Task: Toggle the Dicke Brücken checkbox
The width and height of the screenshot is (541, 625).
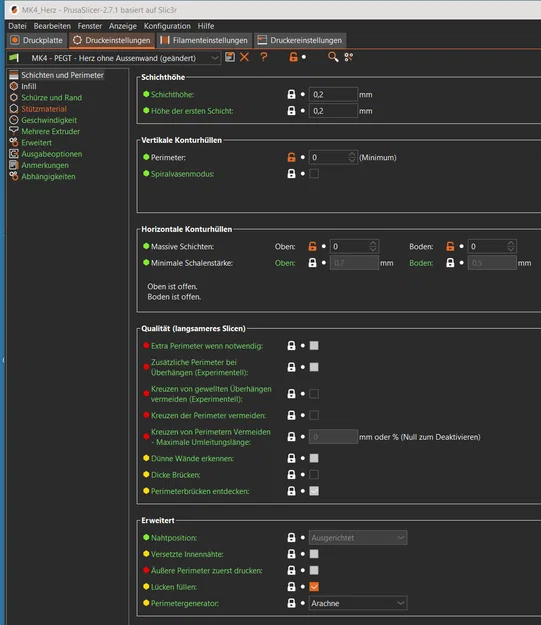Action: [314, 475]
